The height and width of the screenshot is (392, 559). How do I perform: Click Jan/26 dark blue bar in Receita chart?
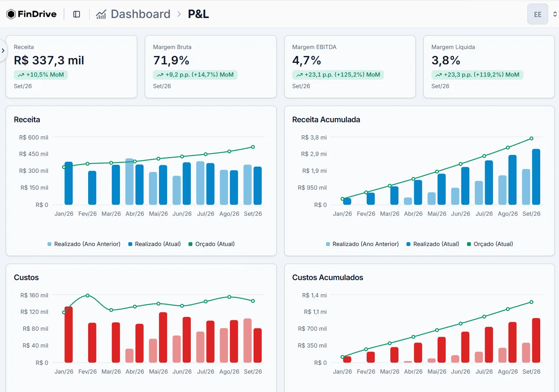point(69,183)
